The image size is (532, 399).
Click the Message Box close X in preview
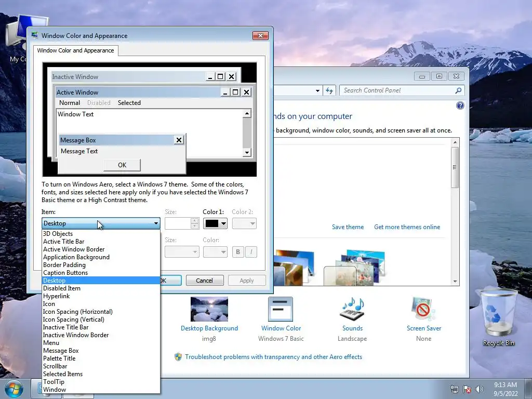(179, 140)
